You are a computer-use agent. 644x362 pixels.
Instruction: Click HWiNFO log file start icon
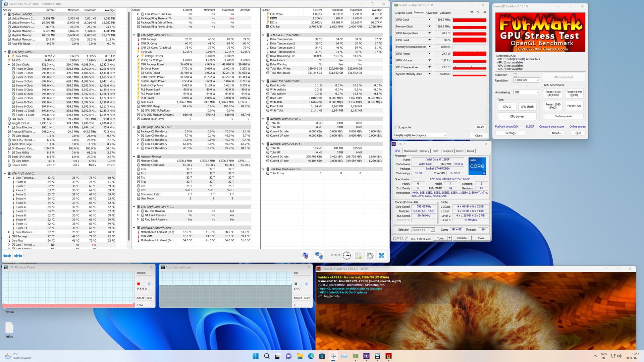[x=358, y=256]
